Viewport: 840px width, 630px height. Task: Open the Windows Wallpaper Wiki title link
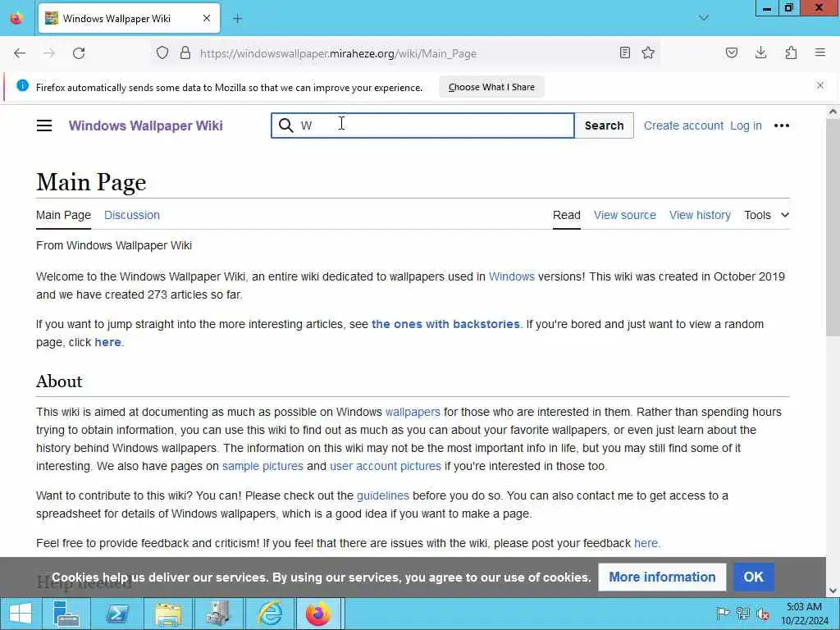[146, 126]
